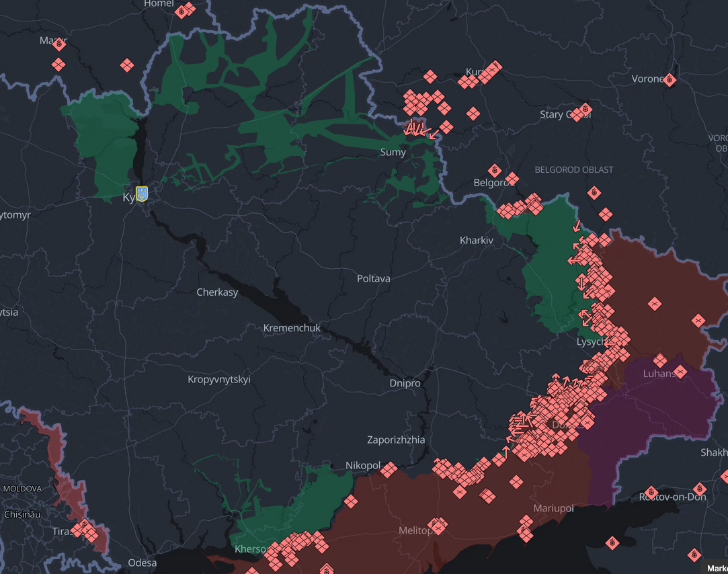Click the Sumy city label

pyautogui.click(x=393, y=153)
